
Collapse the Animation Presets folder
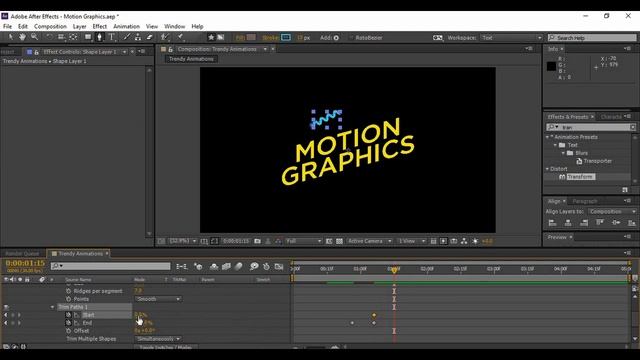547,137
